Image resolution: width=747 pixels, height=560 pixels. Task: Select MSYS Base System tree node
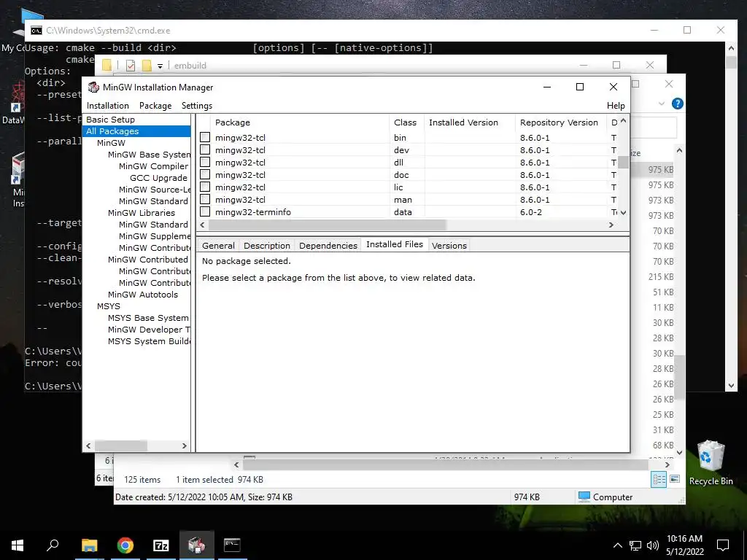point(148,318)
